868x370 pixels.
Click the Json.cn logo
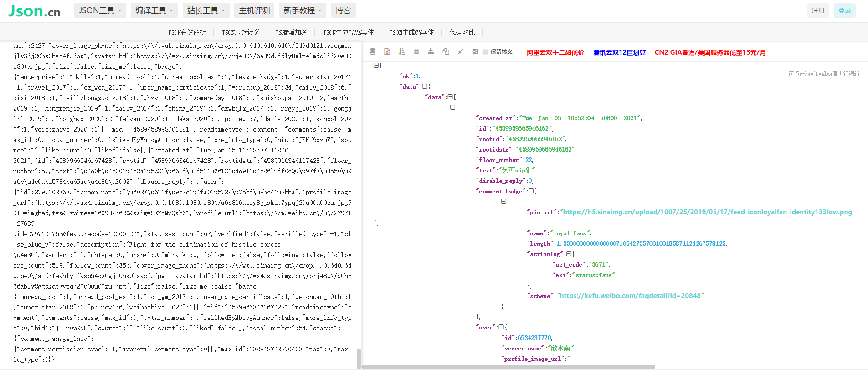coord(34,11)
